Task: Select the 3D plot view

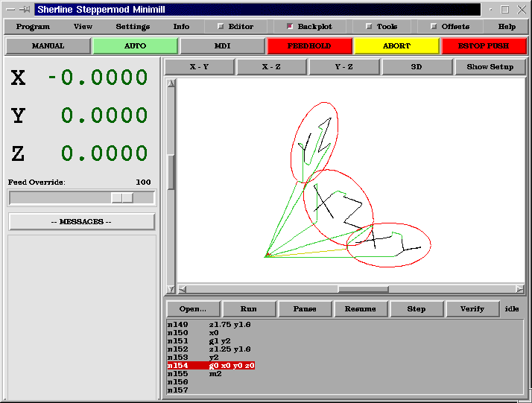Action: point(417,67)
